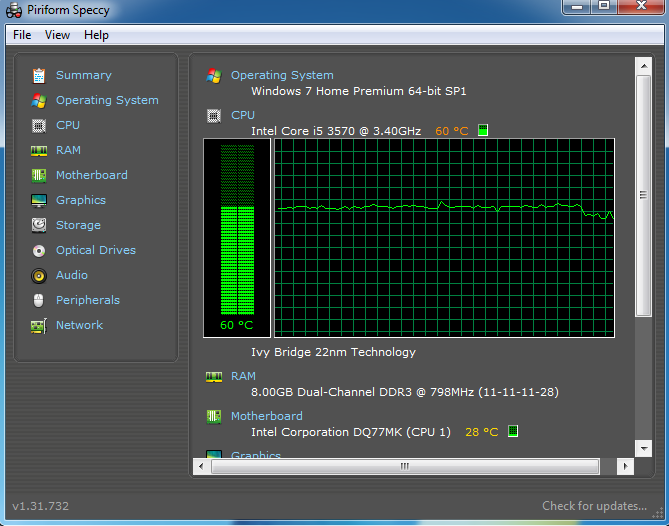Click the CPU temperature history graph
The image size is (669, 526).
tap(444, 238)
